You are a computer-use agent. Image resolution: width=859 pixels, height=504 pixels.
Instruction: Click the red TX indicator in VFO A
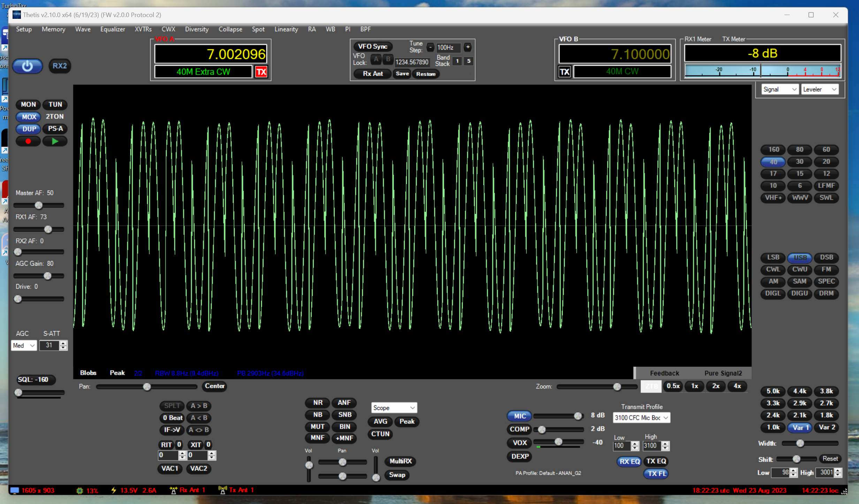pos(261,72)
